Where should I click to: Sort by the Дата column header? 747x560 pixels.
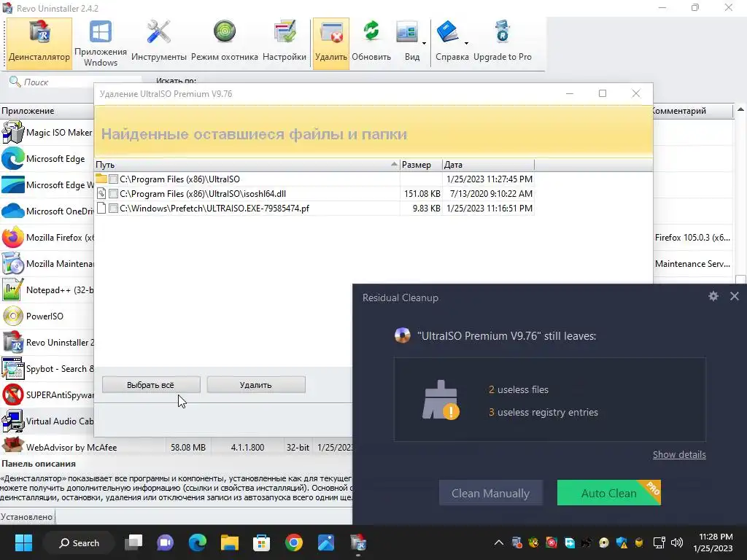[x=488, y=165]
